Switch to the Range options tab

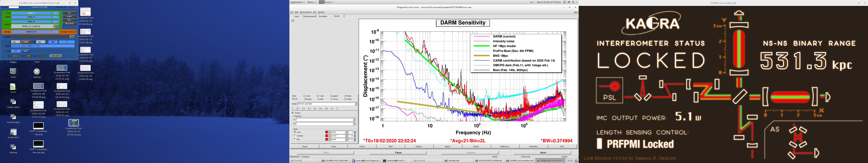pyautogui.click(x=308, y=99)
